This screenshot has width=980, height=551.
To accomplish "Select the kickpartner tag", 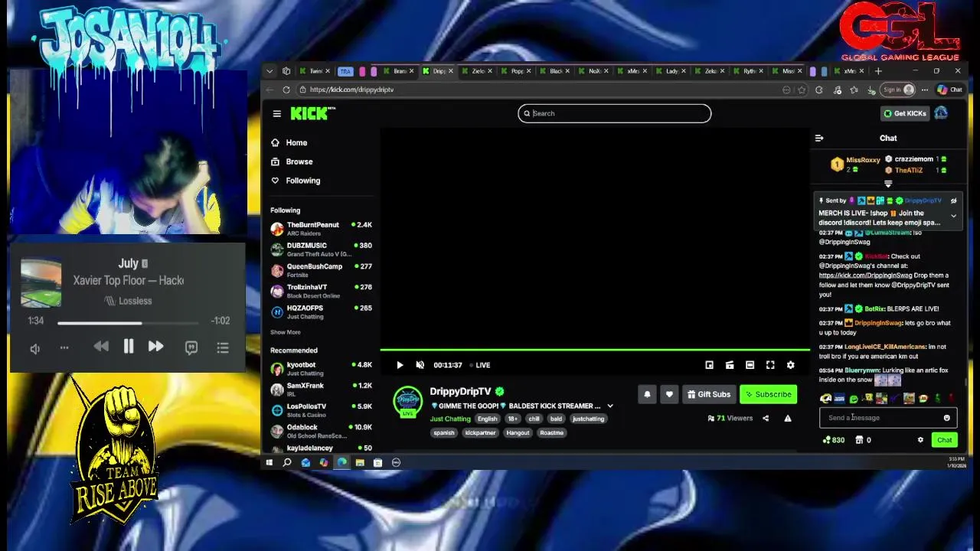I will 480,432.
